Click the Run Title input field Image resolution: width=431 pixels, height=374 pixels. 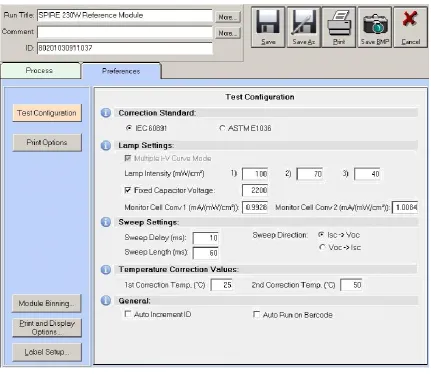pos(125,15)
